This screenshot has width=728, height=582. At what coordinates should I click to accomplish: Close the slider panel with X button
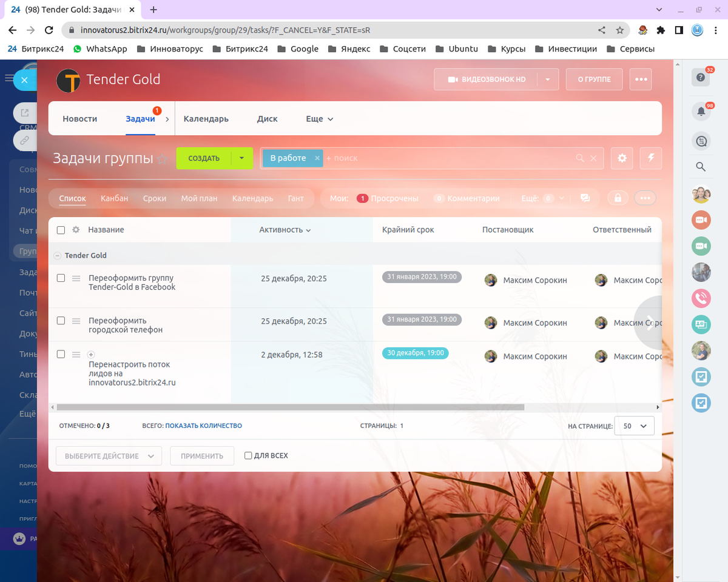[x=25, y=80]
